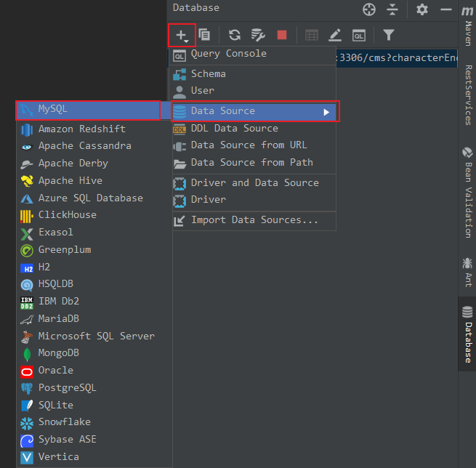
Task: Click the plus New dropdown button
Action: click(x=182, y=35)
